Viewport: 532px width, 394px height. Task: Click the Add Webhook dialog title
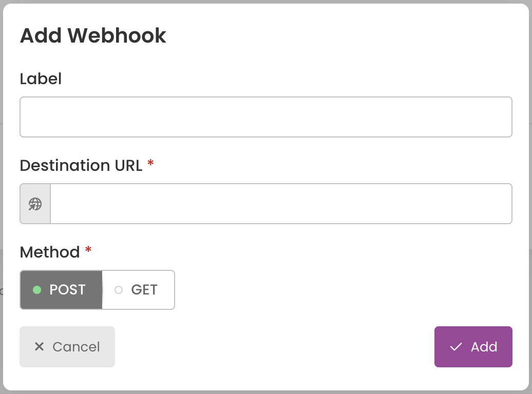pos(93,35)
